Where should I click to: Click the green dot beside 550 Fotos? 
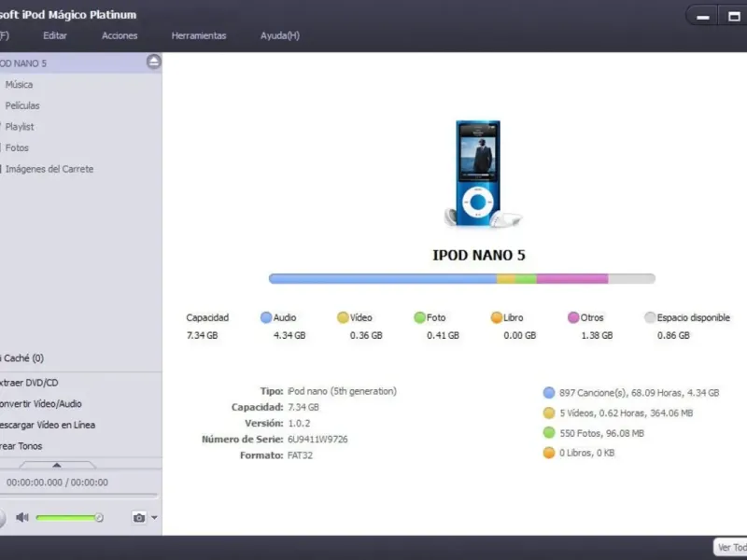point(549,432)
